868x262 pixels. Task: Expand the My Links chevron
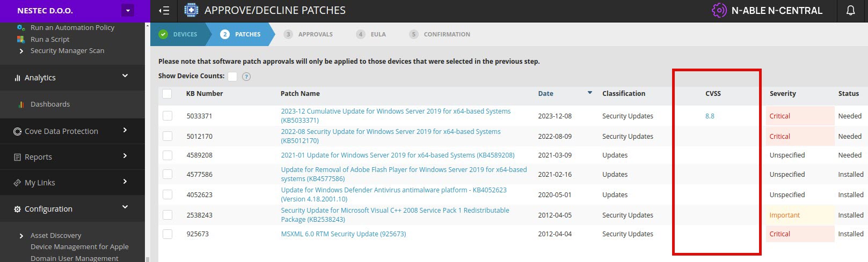point(125,182)
